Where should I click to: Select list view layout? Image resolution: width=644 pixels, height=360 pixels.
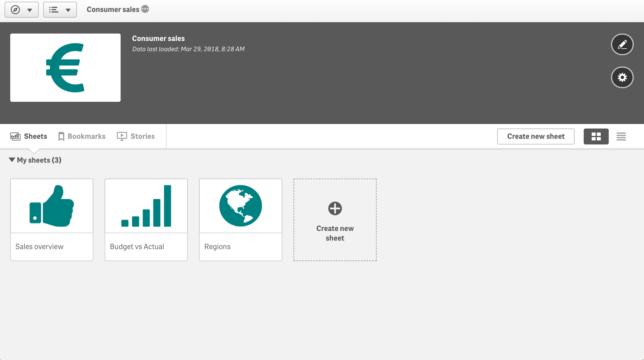coord(621,136)
